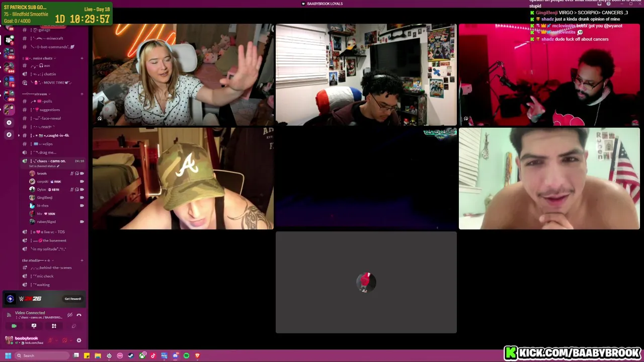Join the chattin voice channel
644x362 pixels.
[x=53, y=74]
